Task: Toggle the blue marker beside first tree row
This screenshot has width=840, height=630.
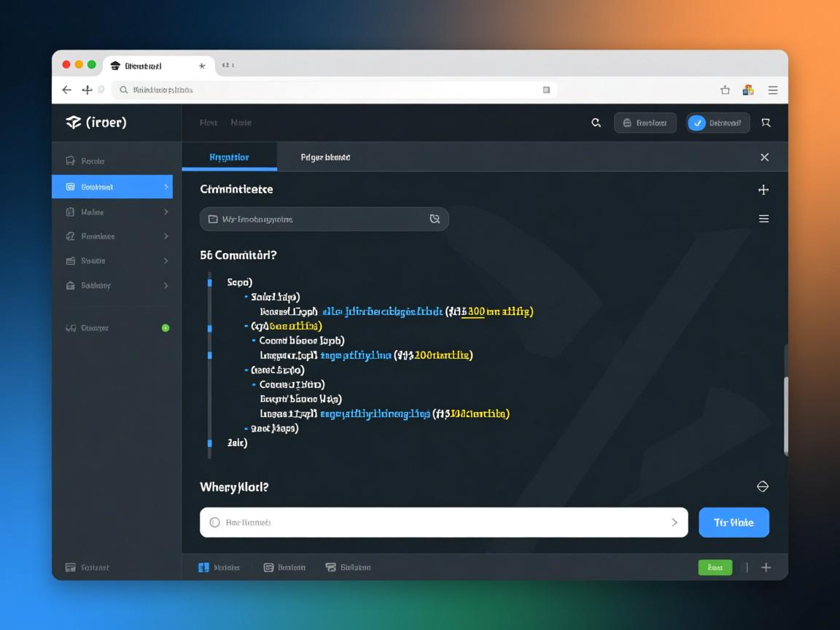Action: tap(210, 282)
